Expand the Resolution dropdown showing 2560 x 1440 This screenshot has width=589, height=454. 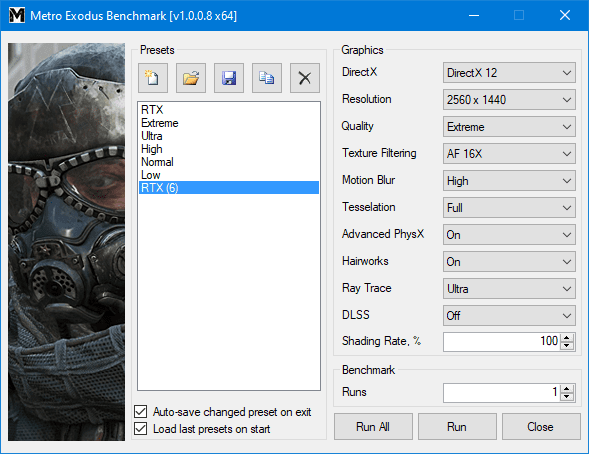tap(509, 100)
